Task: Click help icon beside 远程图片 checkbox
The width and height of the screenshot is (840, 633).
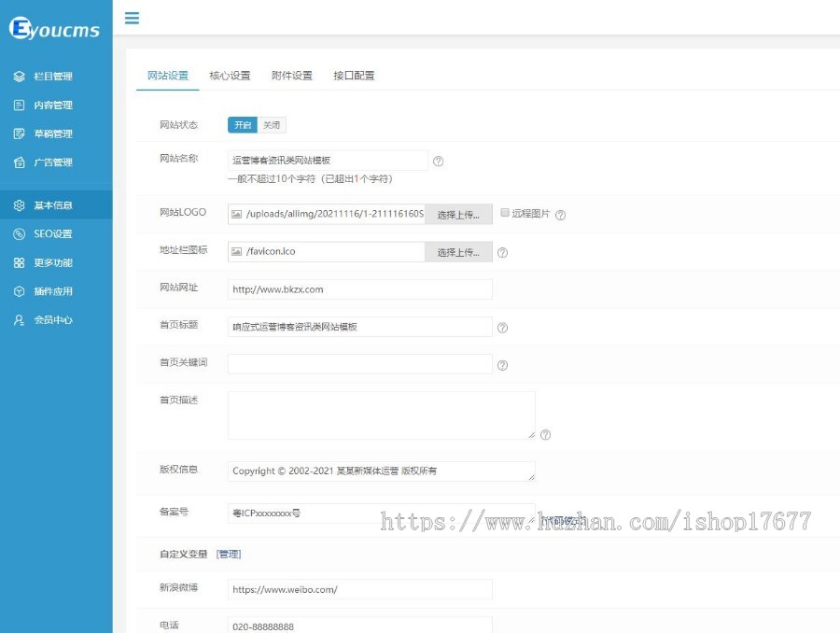Action: [x=560, y=215]
